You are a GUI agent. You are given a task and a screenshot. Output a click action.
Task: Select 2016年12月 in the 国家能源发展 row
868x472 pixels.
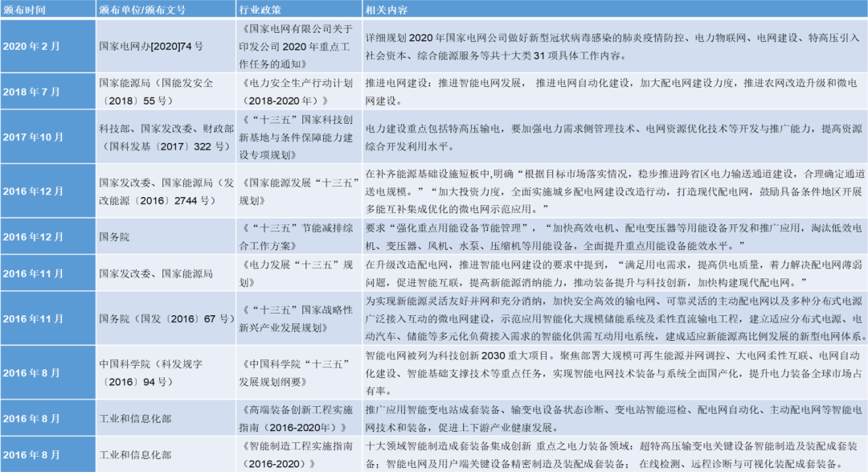click(47, 191)
